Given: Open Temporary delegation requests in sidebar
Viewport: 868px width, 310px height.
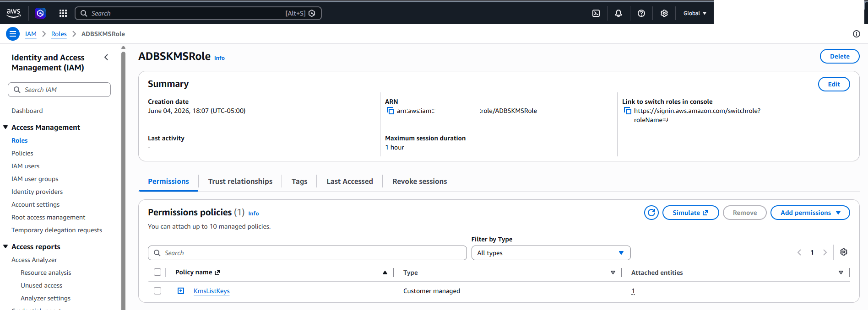Looking at the screenshot, I should point(57,230).
